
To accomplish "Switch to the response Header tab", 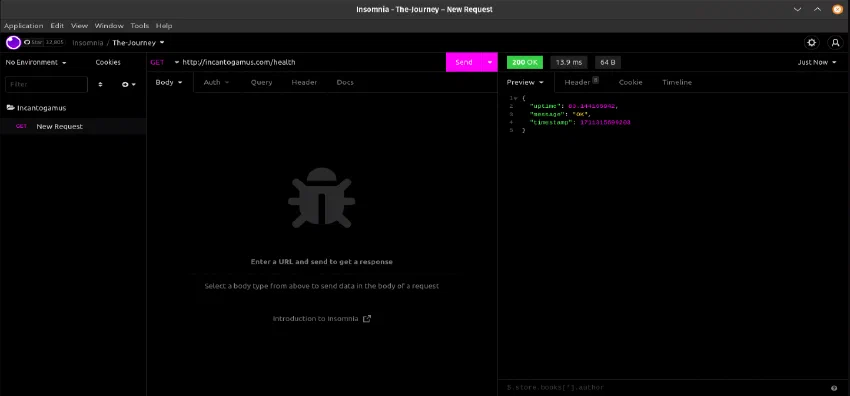I will (581, 82).
